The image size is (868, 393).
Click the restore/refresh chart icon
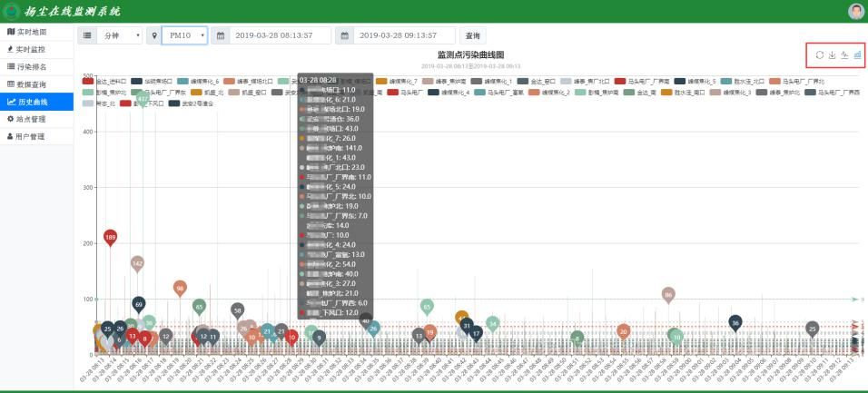819,55
